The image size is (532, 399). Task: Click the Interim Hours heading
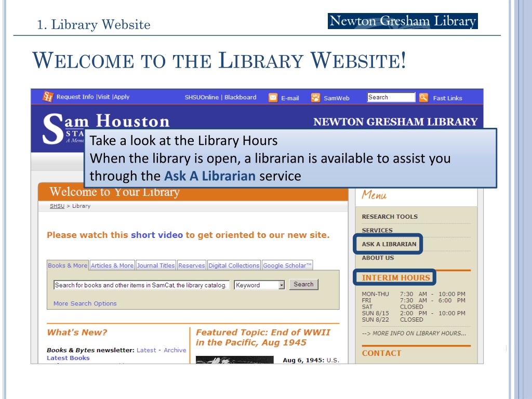pos(395,277)
